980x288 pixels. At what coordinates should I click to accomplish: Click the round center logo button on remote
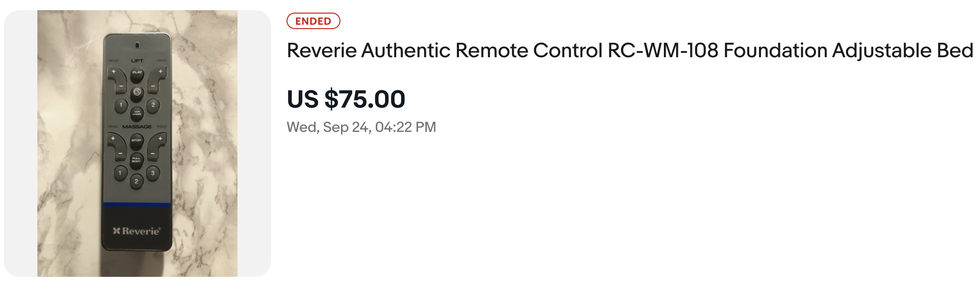coord(137,92)
